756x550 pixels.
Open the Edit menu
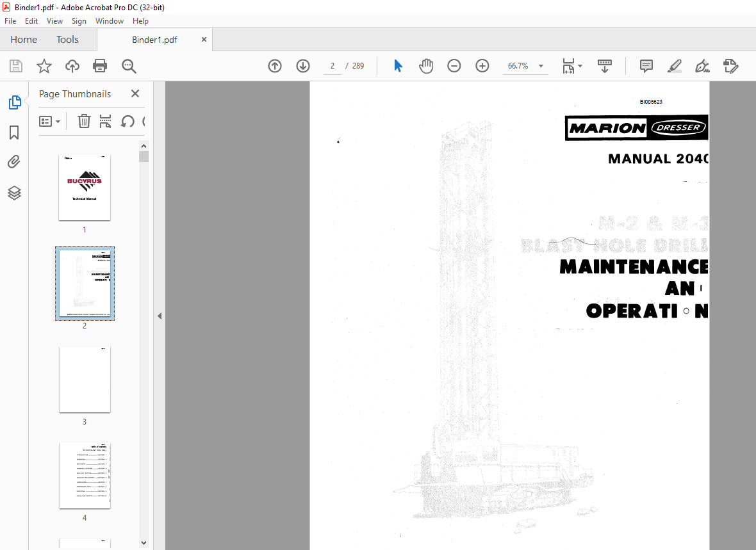pos(31,20)
